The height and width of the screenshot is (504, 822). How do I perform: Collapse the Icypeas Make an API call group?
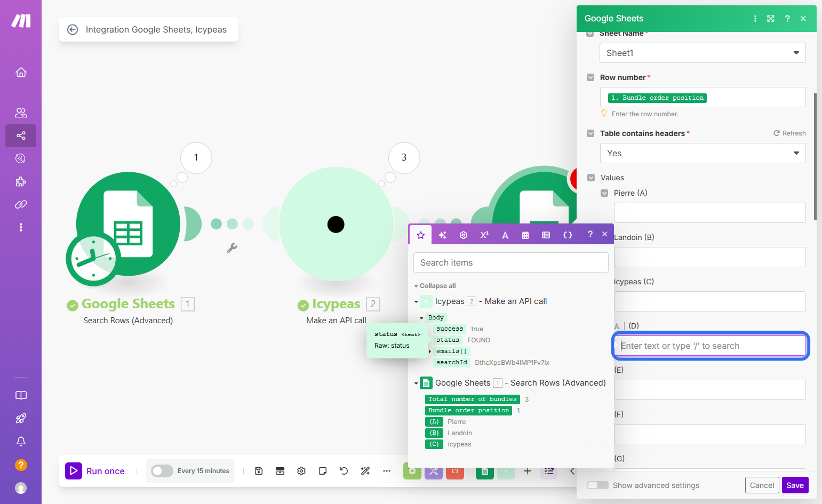[416, 302]
